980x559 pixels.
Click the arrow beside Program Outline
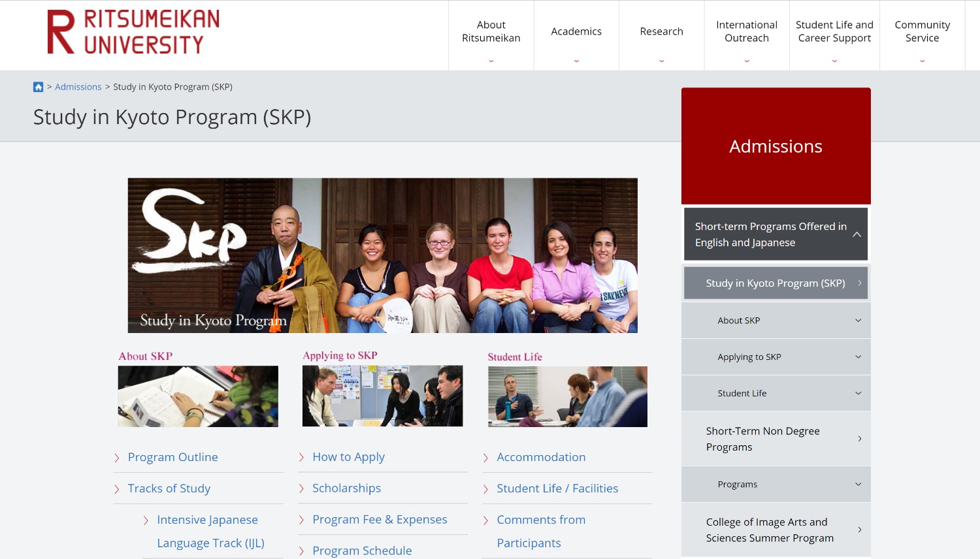[x=117, y=458]
